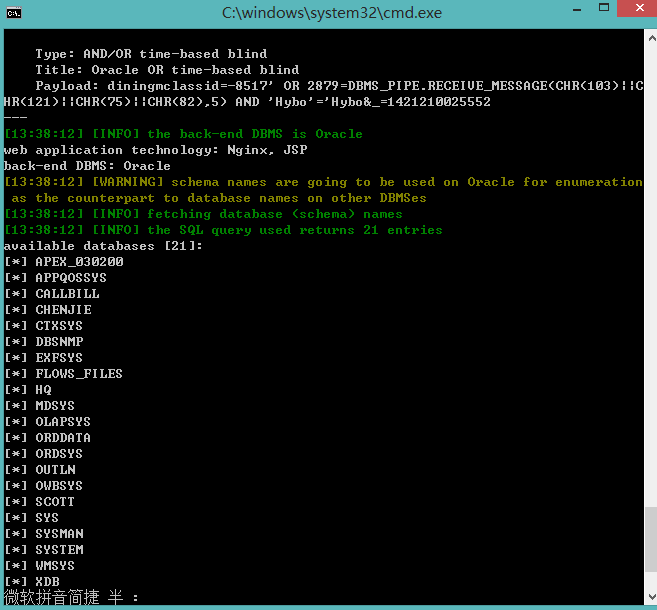The image size is (657, 610).
Task: Close the cmd.exe window
Action: 638,8
